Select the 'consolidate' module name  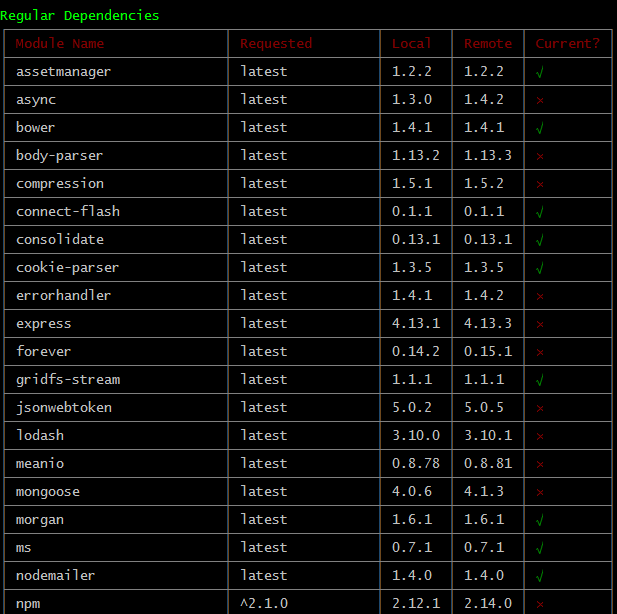tap(60, 240)
